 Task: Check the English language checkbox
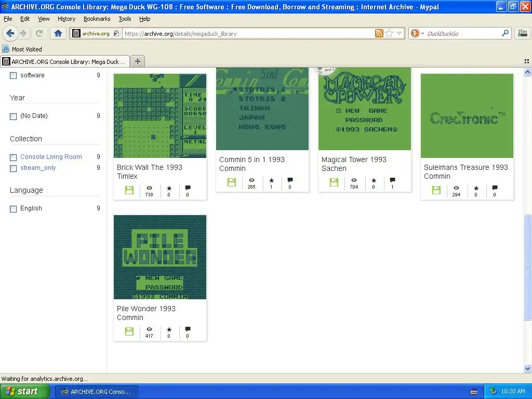[13, 209]
